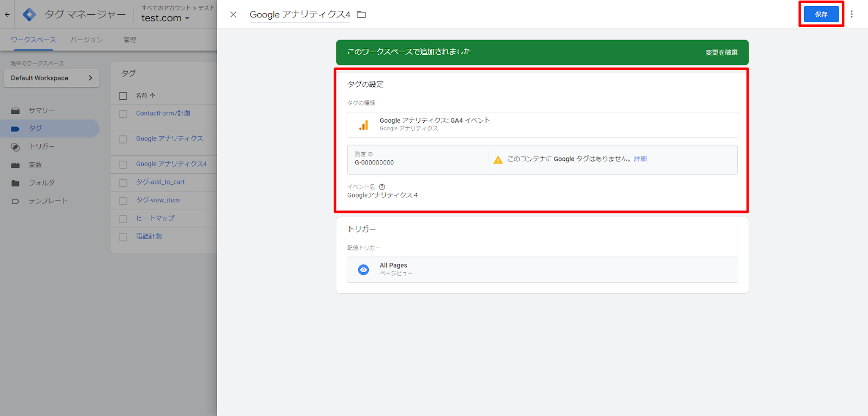Open the test.com container dropdown

pyautogui.click(x=165, y=18)
